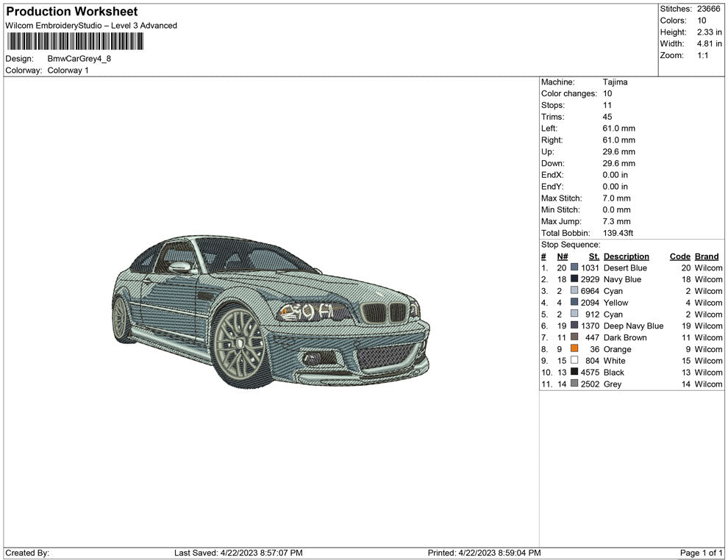Viewport: 728px width, 560px height.
Task: Select the Navy Blue thread swatch
Action: 574,280
